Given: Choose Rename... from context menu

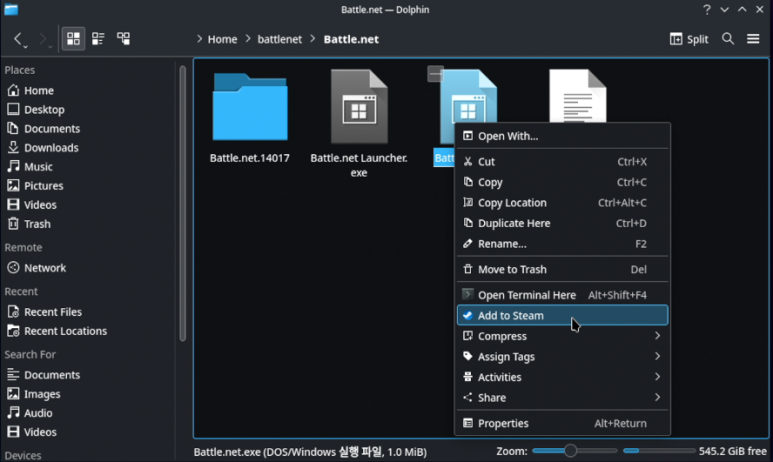Looking at the screenshot, I should pyautogui.click(x=562, y=244).
